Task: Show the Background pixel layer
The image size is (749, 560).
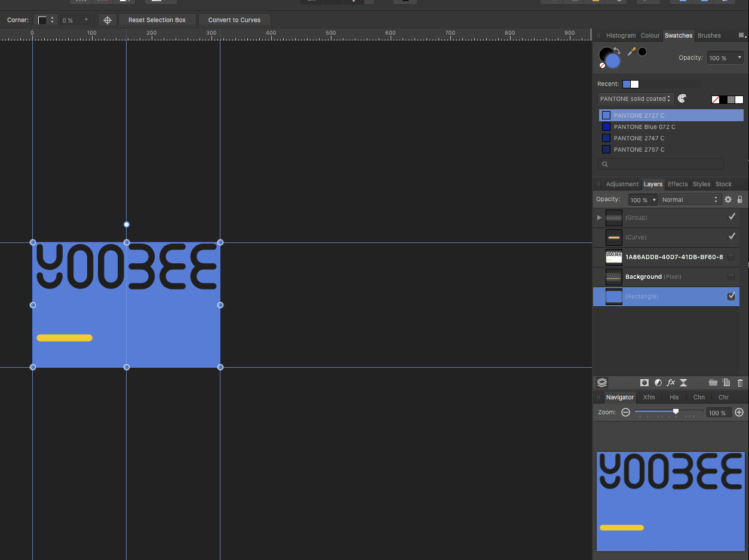Action: (731, 277)
